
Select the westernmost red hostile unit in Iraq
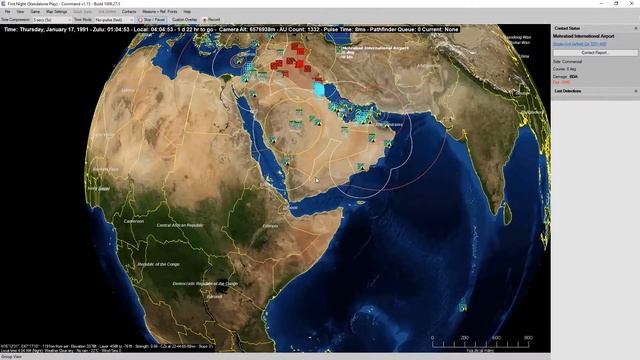tap(274, 65)
